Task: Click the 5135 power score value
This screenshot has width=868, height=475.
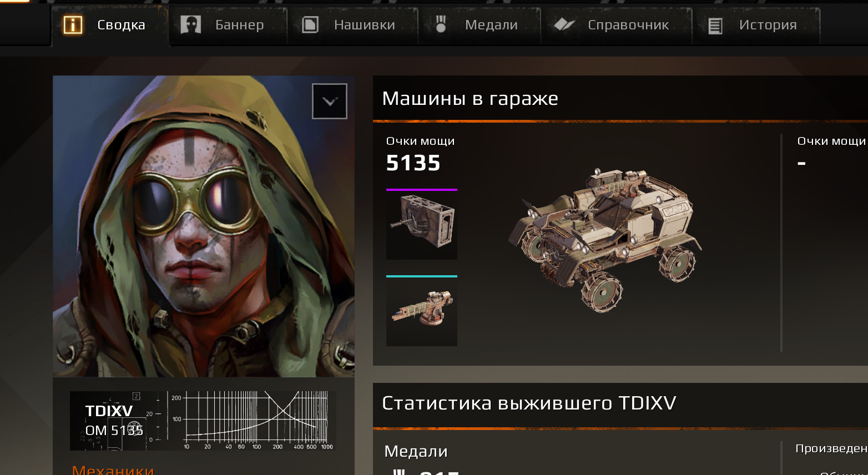Action: pos(413,163)
